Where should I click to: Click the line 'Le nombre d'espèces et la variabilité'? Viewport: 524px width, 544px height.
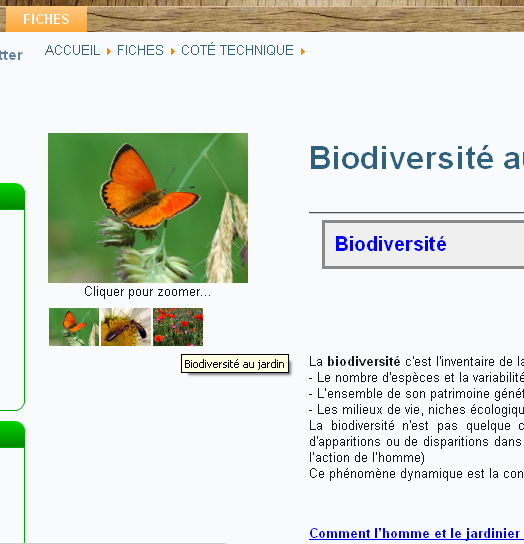[x=420, y=378]
